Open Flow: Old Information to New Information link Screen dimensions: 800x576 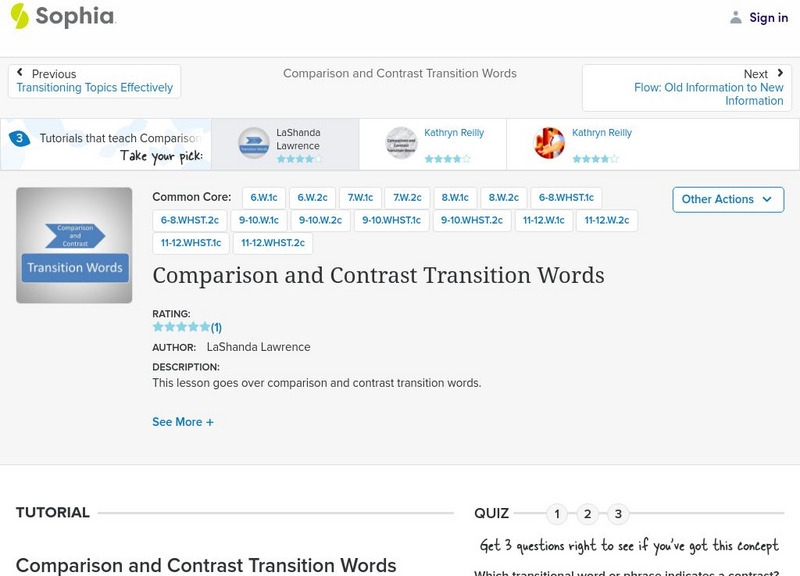pos(708,94)
